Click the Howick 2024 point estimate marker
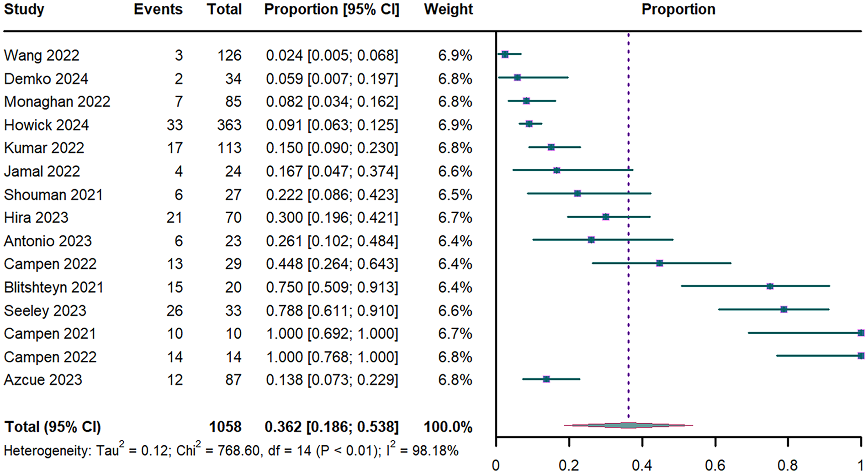The width and height of the screenshot is (868, 474). 529,124
